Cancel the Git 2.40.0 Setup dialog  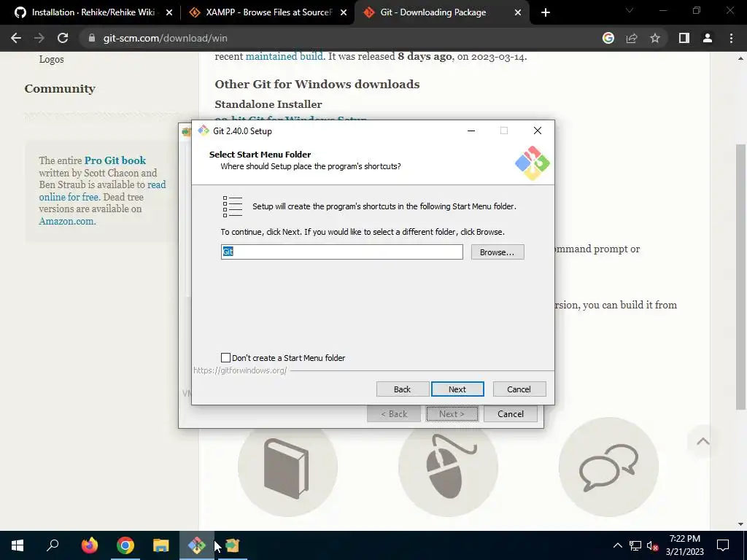click(x=519, y=389)
